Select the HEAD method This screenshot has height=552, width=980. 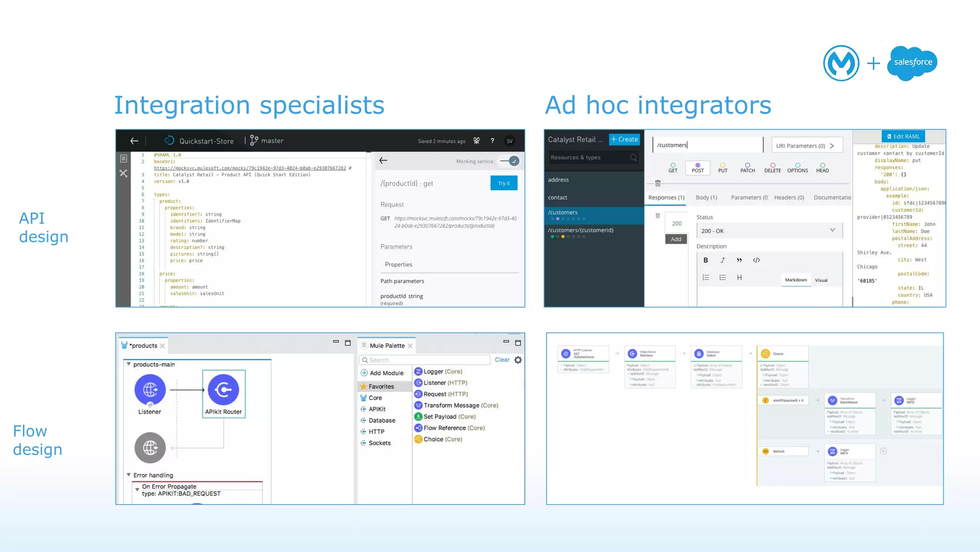(823, 168)
